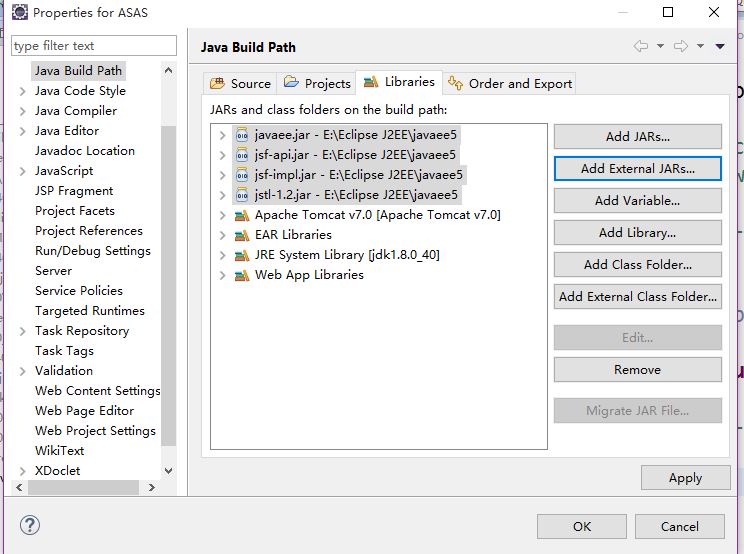Open the Server page

tap(54, 271)
